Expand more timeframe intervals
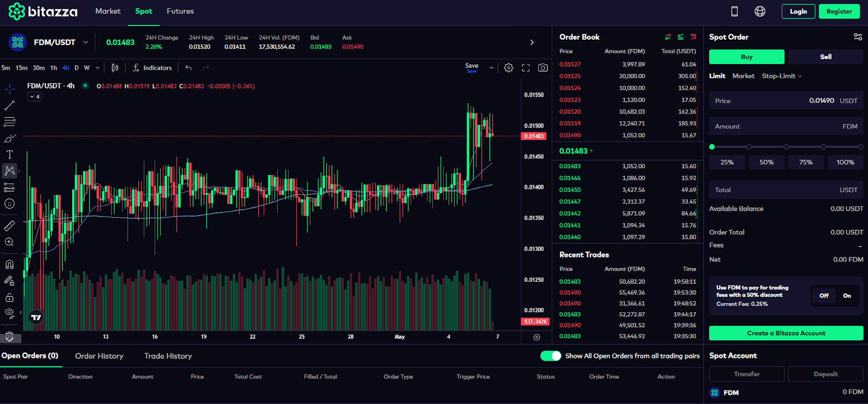Screen dimensions: 868x404 click(98, 68)
